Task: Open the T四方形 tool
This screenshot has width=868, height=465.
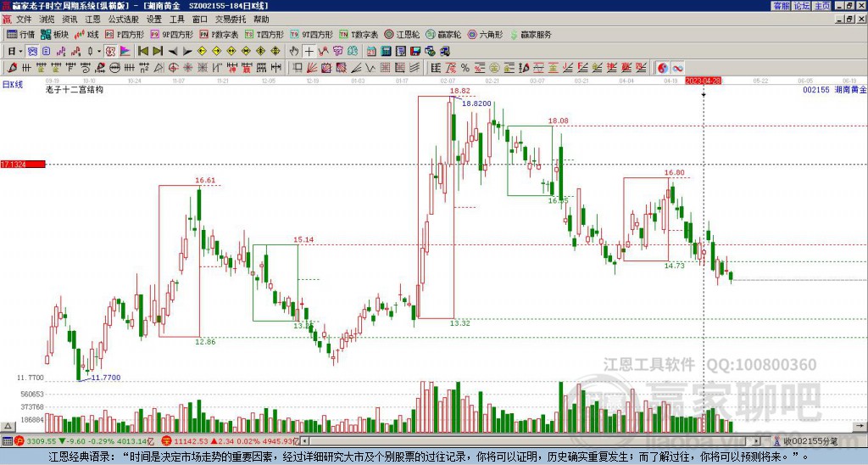Action: [264, 34]
